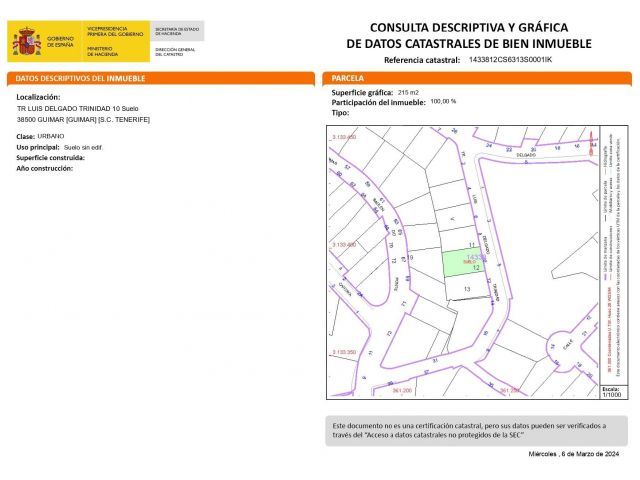Click the 'Año construcción:' label
Screen dimensions: 640x480
44,168
